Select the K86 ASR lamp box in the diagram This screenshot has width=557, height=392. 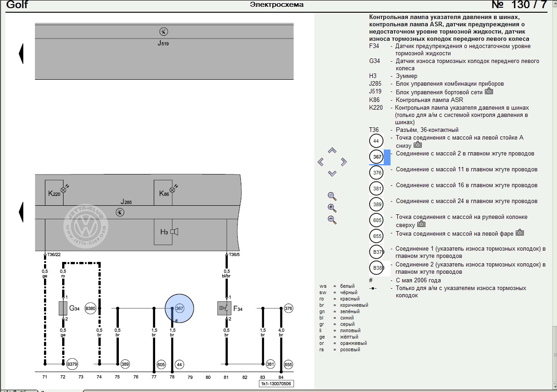(163, 193)
